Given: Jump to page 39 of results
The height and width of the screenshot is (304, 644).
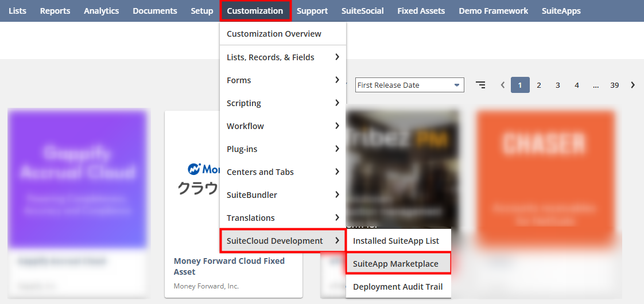Looking at the screenshot, I should tap(614, 85).
